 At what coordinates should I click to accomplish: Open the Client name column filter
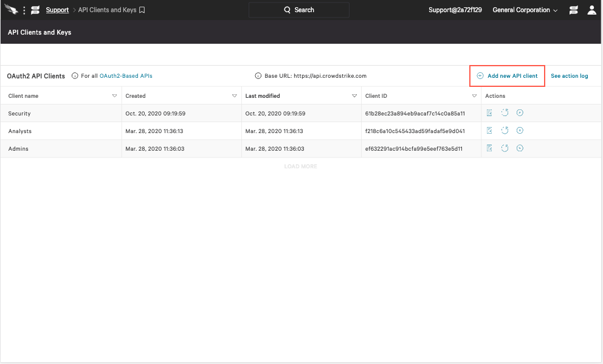(x=114, y=95)
